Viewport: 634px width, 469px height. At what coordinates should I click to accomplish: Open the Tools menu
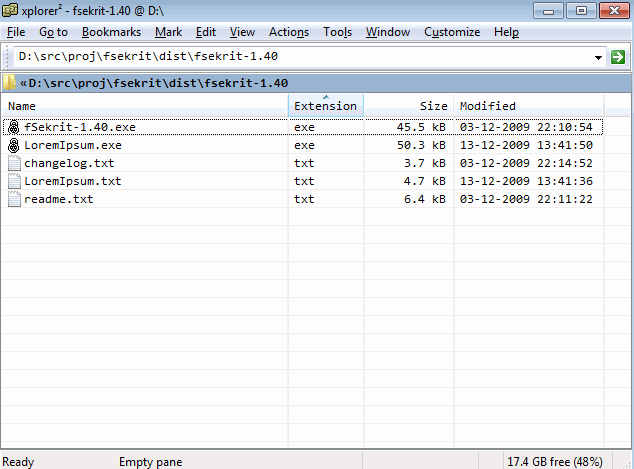(337, 32)
